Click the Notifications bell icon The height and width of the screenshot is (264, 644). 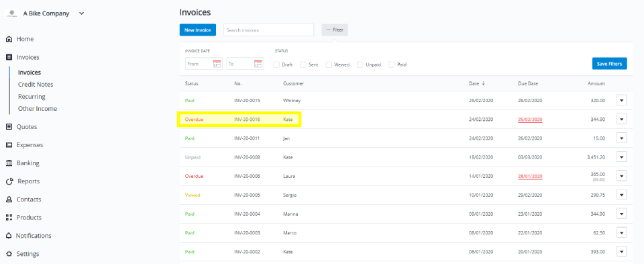pos(9,236)
